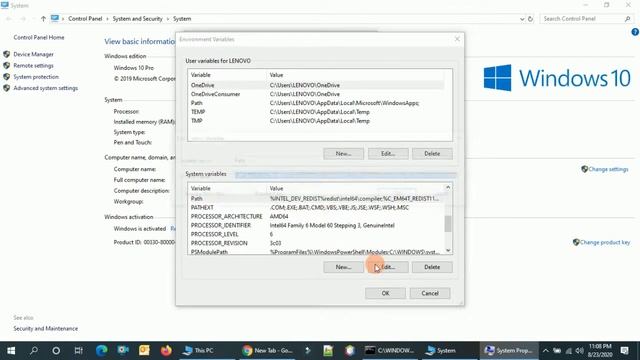Click Delete under system variables
This screenshot has width=640, height=360.
(x=432, y=267)
